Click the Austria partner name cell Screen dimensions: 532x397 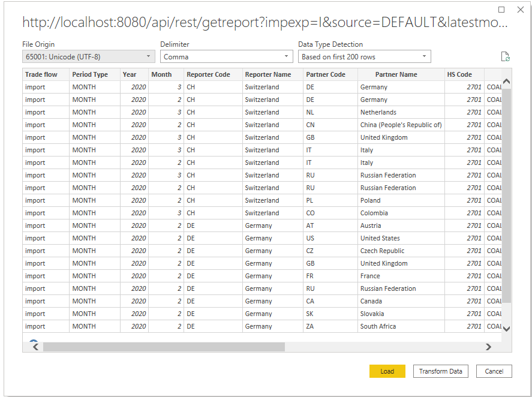401,225
